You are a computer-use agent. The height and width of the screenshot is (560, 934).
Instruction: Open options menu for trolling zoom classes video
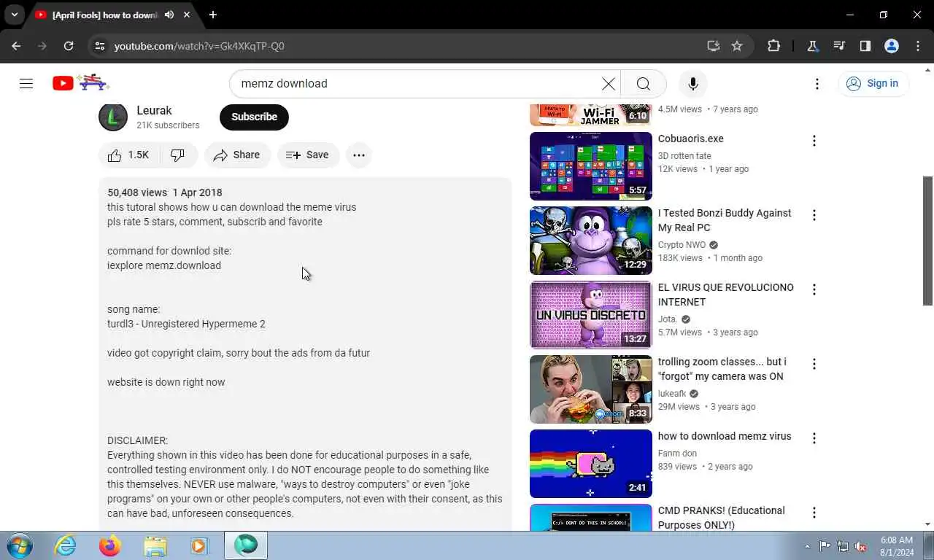pyautogui.click(x=814, y=364)
